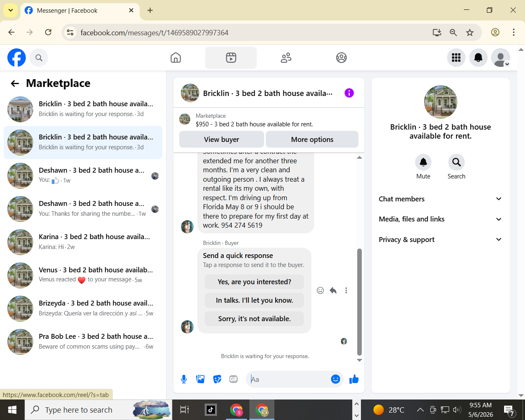Open emoji picker in message box
Screen dimensions: 525x420
(x=336, y=379)
